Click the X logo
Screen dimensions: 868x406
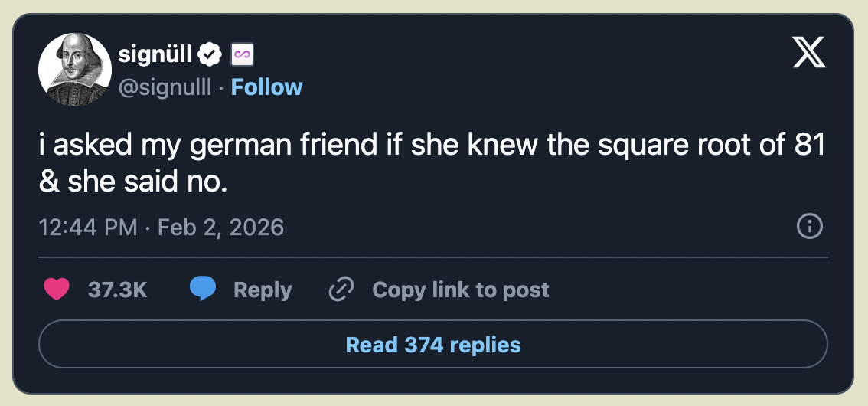tap(809, 52)
